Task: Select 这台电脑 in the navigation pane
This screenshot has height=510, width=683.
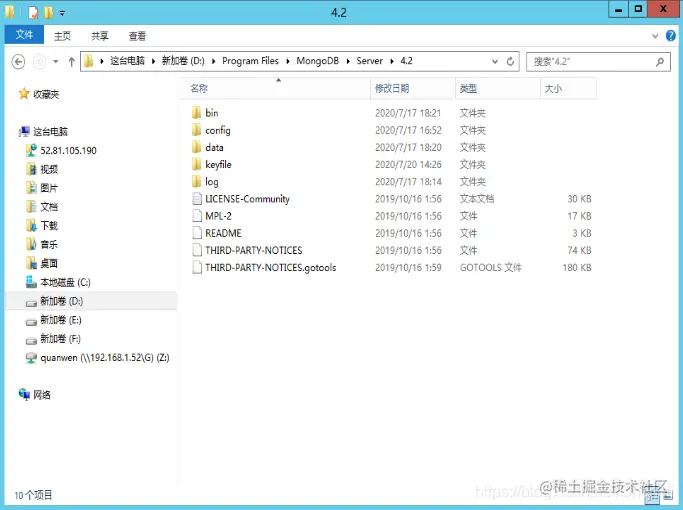Action: point(51,132)
